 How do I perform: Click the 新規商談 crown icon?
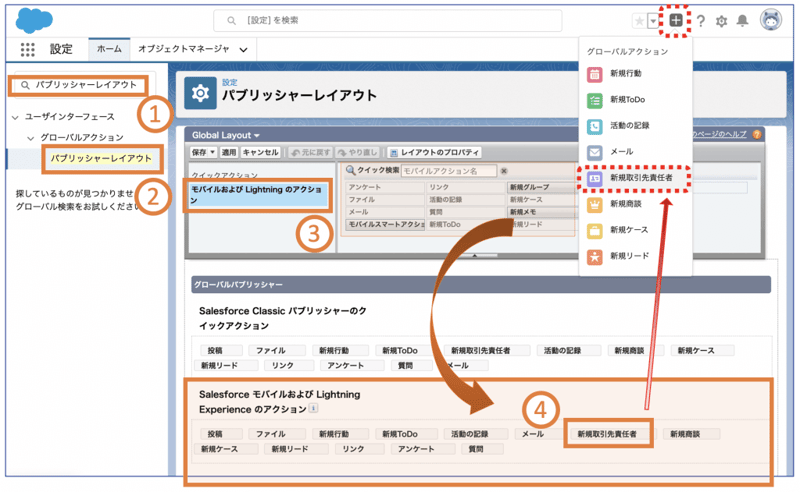pyautogui.click(x=594, y=205)
